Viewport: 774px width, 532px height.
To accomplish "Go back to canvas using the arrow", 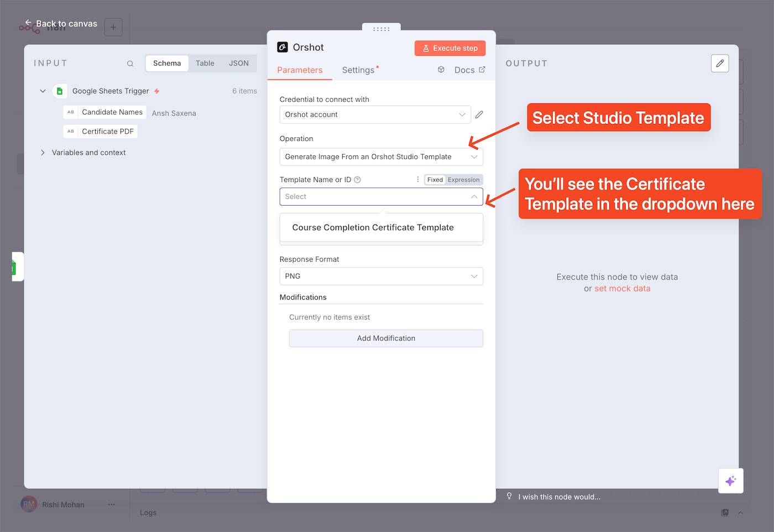I will pos(28,23).
